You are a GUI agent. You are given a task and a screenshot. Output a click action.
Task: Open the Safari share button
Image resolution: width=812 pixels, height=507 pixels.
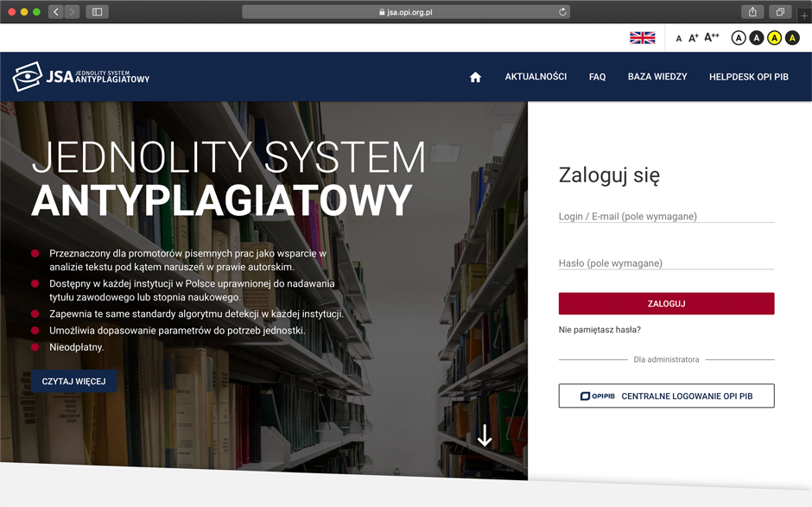point(752,11)
